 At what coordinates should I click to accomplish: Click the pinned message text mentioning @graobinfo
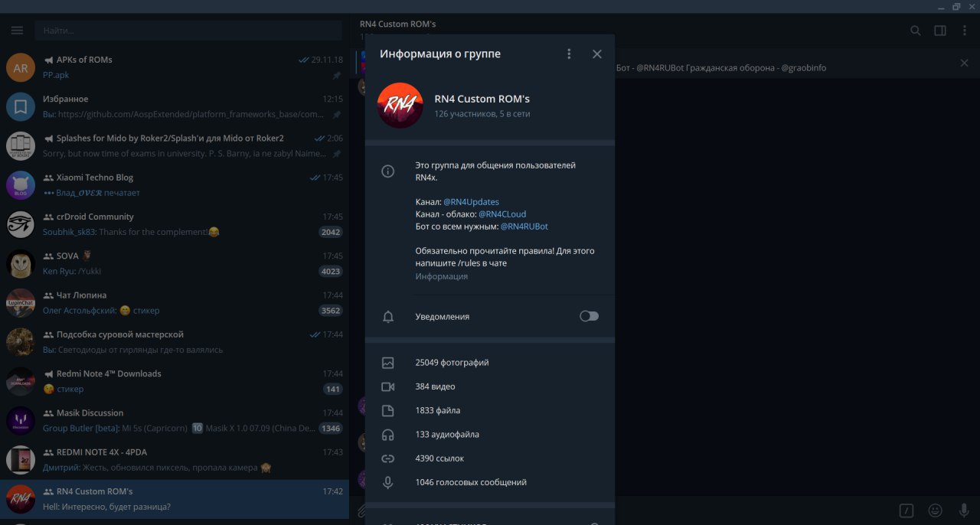tap(721, 67)
